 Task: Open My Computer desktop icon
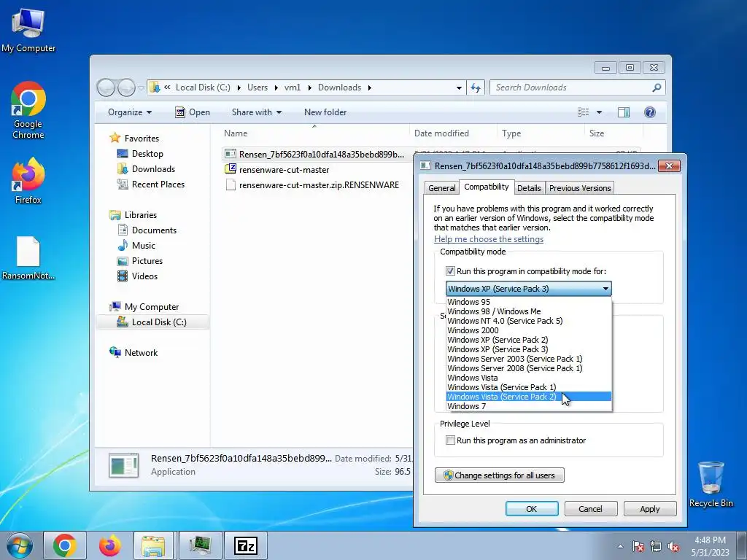point(28,29)
